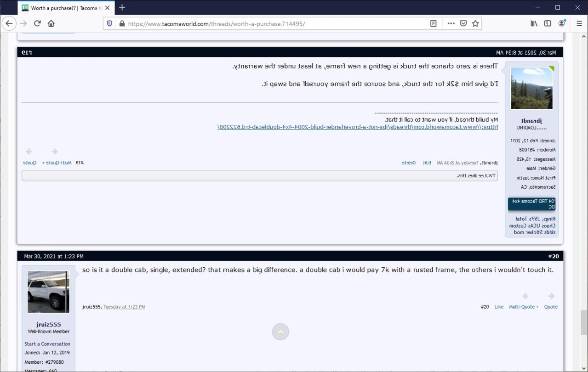Open jbrandt's avatar picture

532,88
